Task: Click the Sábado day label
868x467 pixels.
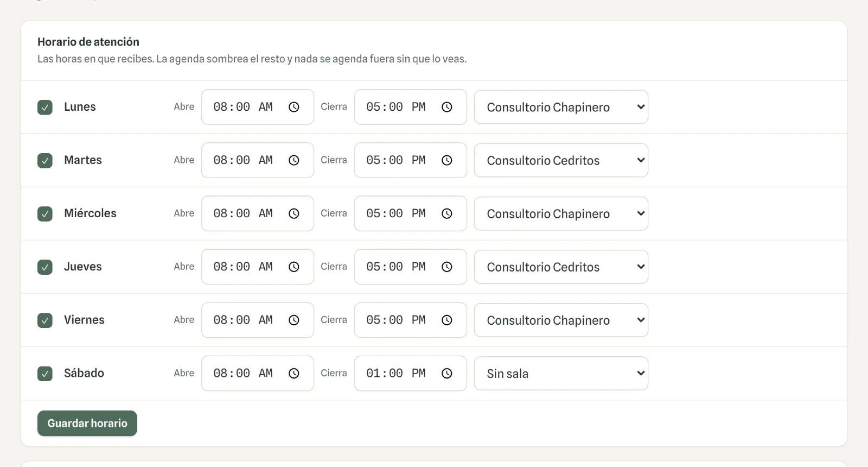Action: 84,373
